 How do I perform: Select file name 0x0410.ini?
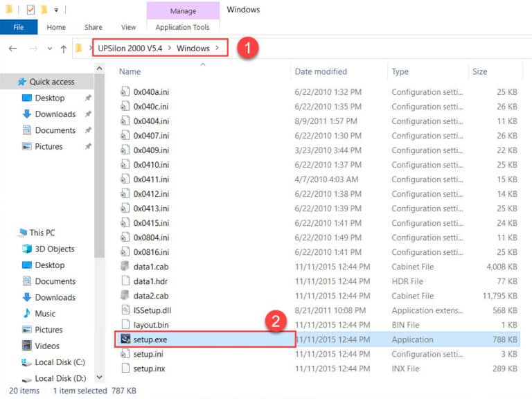point(151,165)
